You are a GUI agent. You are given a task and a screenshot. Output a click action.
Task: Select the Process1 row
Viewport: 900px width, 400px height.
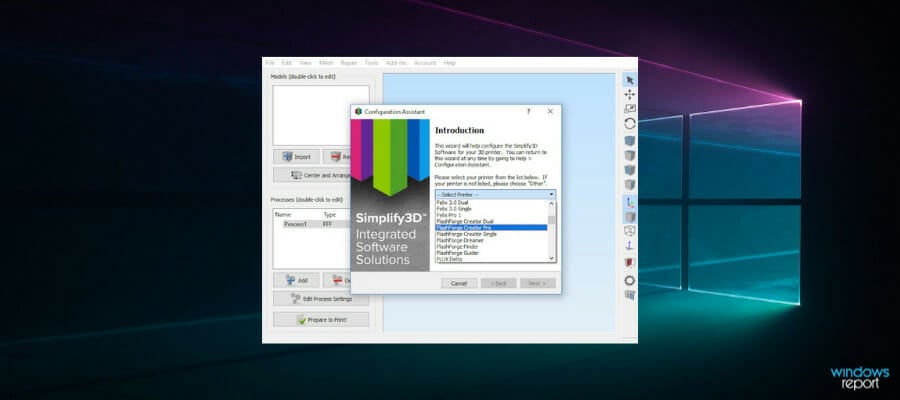click(x=314, y=224)
